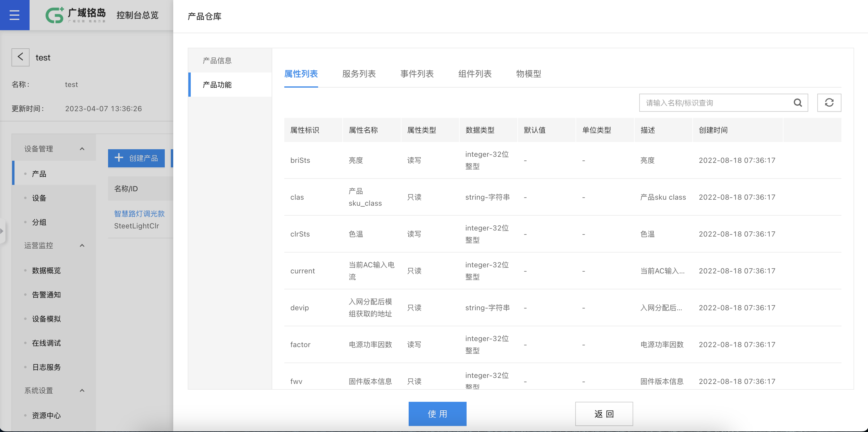Collapse the 系统设置 section
The width and height of the screenshot is (868, 432).
[82, 390]
